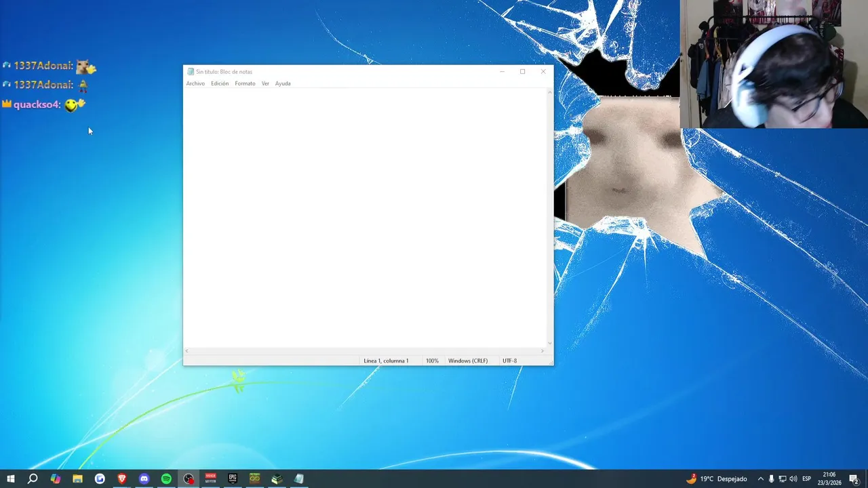
Task: Click the Notepad icon in title bar
Action: click(191, 71)
